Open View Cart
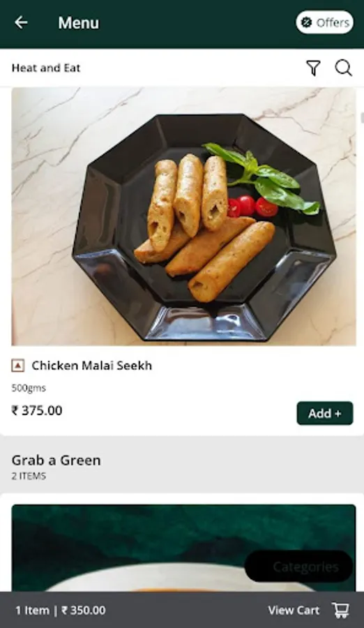Image resolution: width=364 pixels, height=628 pixels. [294, 611]
